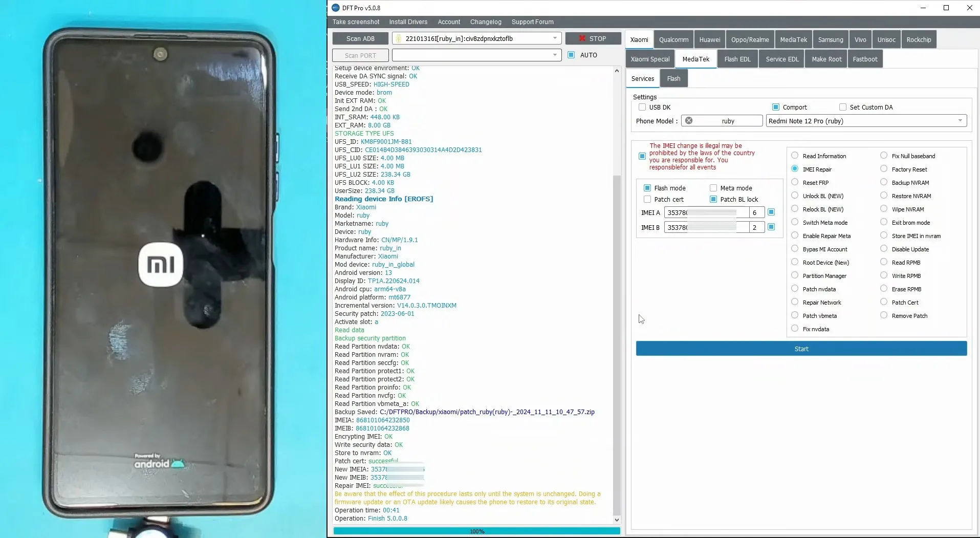980x538 pixels.
Task: Select Bypas MI Account option
Action: click(795, 248)
